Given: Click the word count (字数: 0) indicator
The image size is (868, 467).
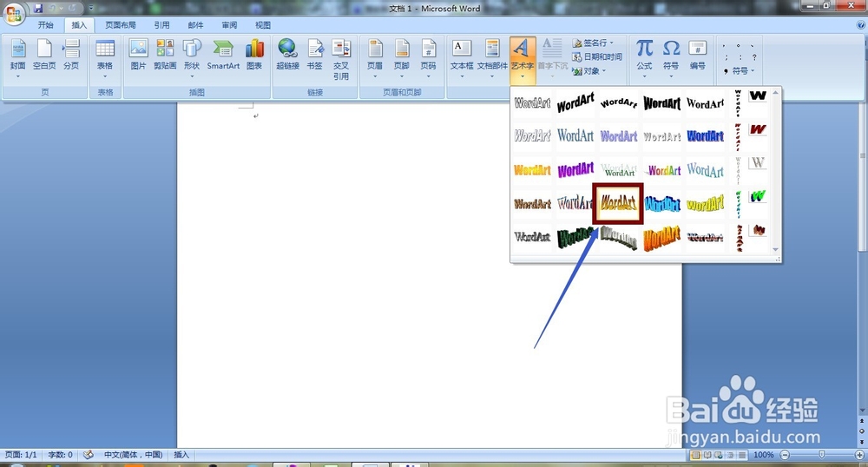Looking at the screenshot, I should click(x=61, y=455).
